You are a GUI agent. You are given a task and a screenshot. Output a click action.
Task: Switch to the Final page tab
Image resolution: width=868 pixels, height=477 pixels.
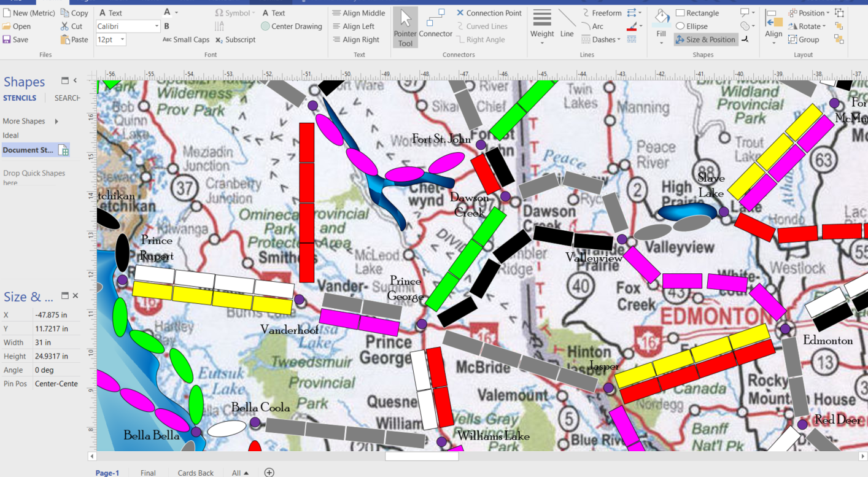click(x=148, y=473)
